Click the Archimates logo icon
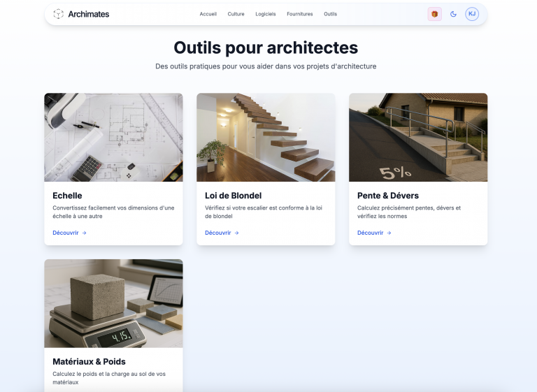Image resolution: width=537 pixels, height=392 pixels. 58,14
